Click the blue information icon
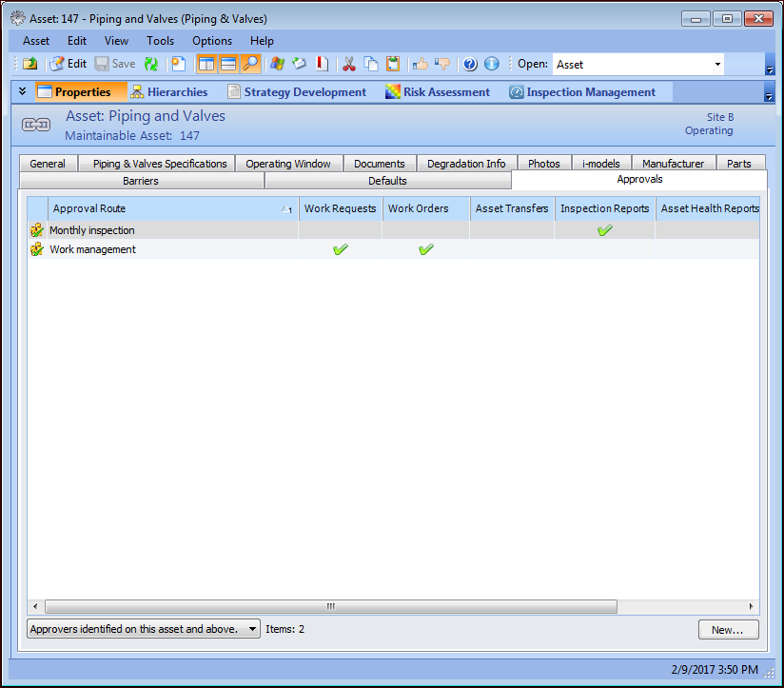784x688 pixels. pyautogui.click(x=491, y=64)
